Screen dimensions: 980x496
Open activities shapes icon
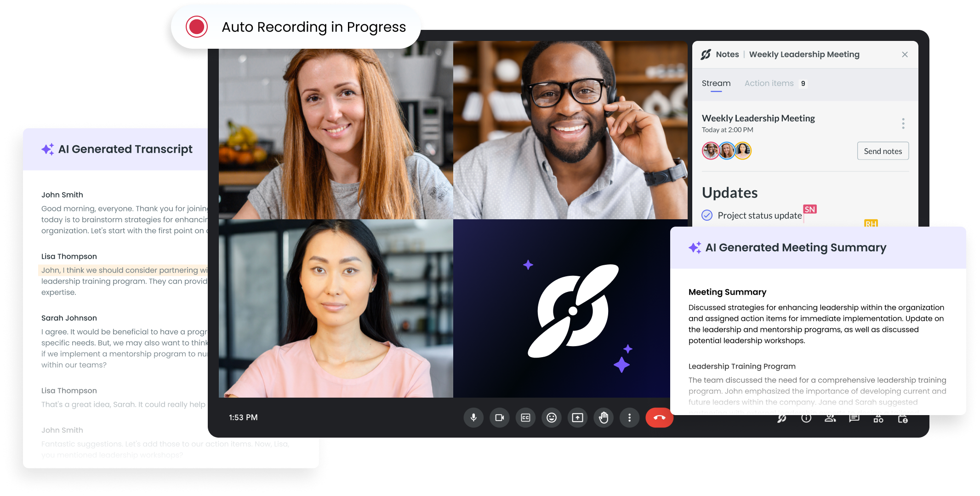[878, 418]
